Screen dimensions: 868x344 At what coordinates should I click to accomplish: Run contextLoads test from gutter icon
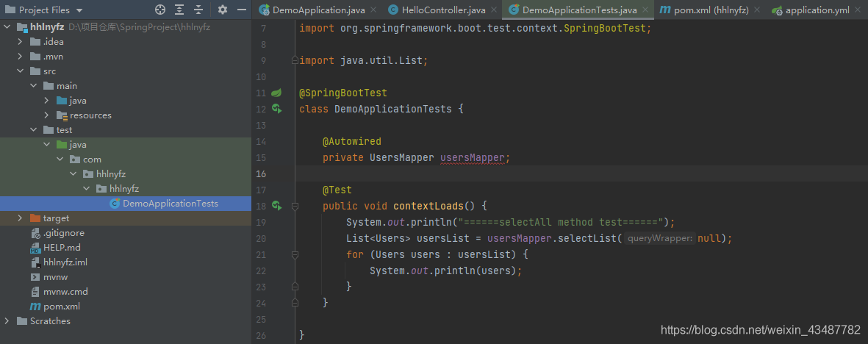[276, 206]
